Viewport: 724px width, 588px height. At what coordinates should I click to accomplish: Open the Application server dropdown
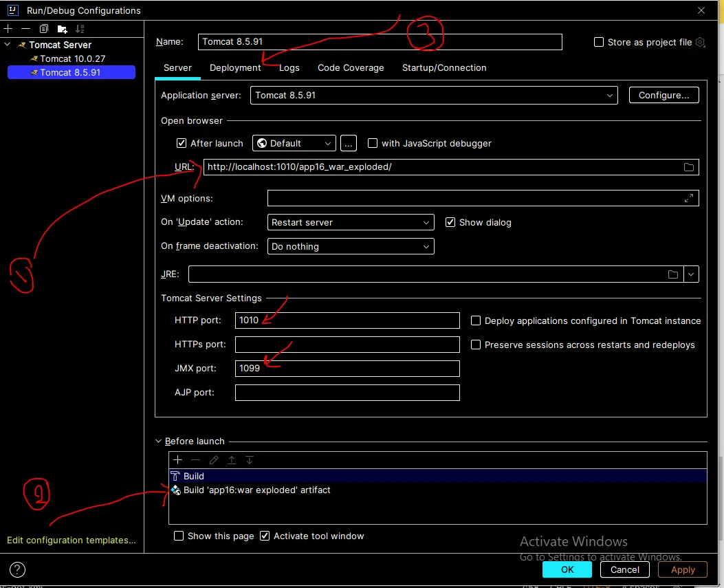coord(434,95)
